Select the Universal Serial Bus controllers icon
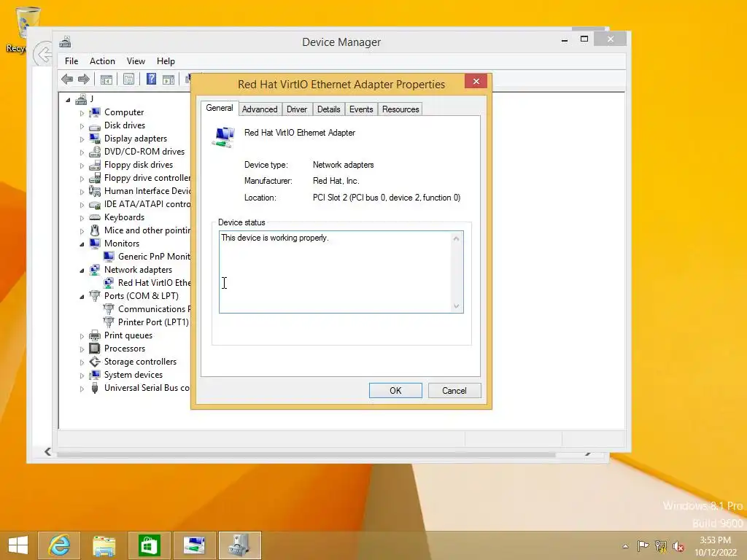The image size is (747, 560). tap(95, 388)
